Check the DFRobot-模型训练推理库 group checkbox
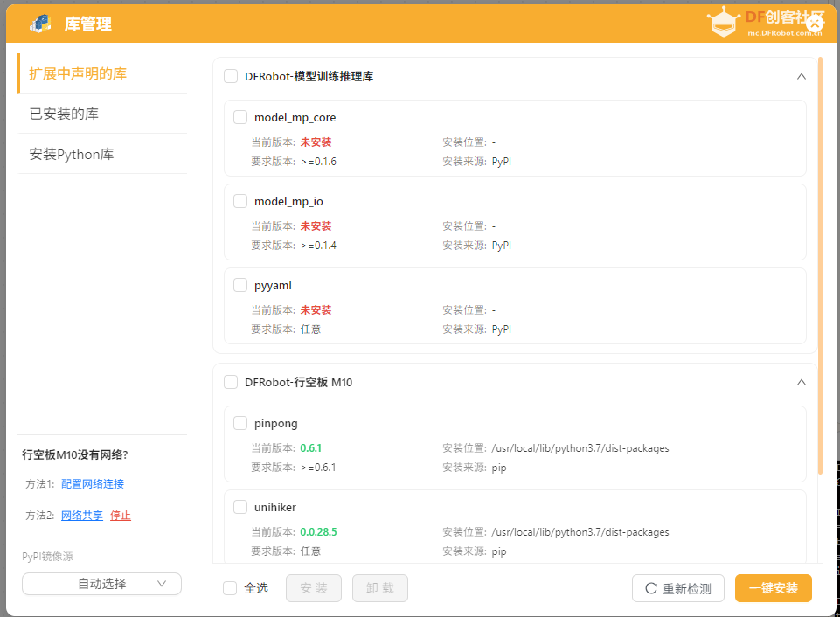840x617 pixels. coord(231,76)
